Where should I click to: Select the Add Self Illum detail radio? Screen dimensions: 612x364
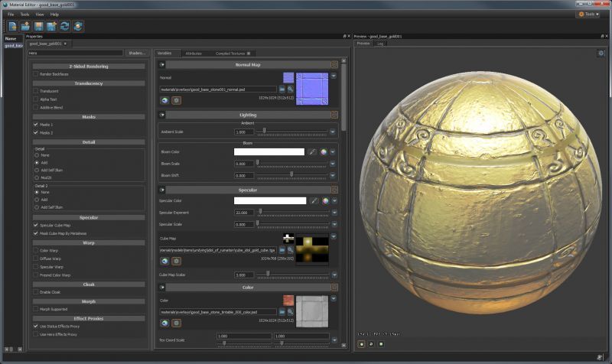tap(36, 168)
